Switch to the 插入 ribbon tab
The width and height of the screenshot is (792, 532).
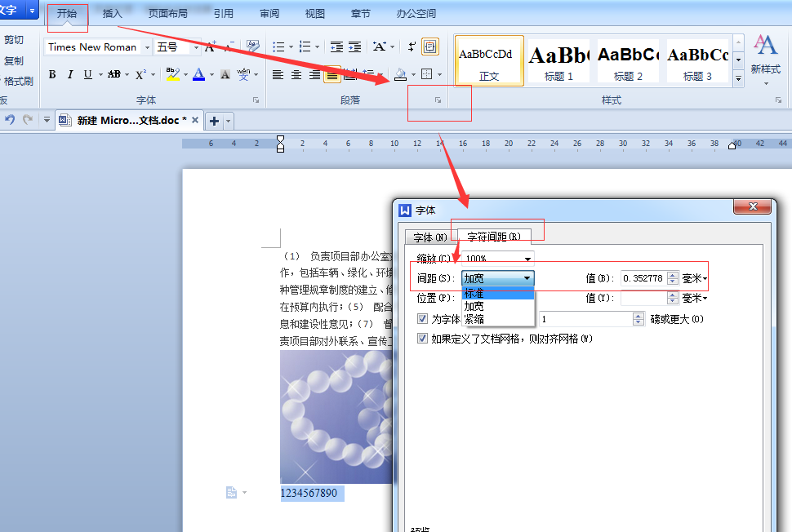point(112,14)
